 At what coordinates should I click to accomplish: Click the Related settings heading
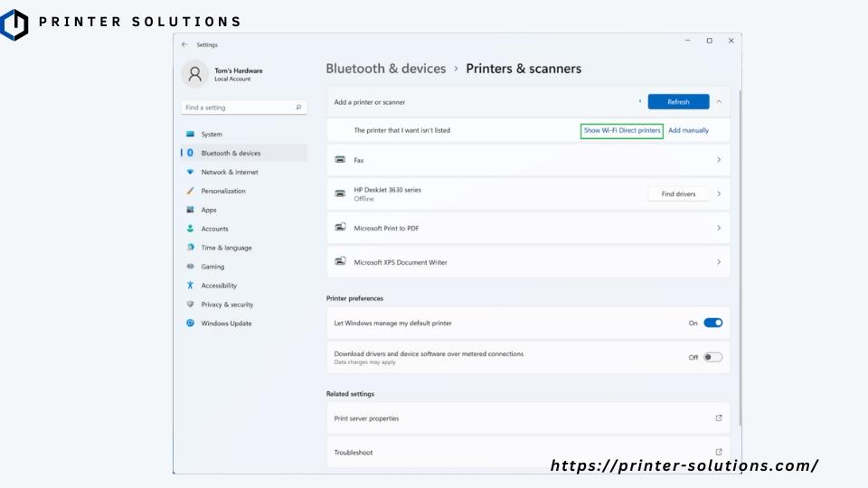tap(351, 394)
